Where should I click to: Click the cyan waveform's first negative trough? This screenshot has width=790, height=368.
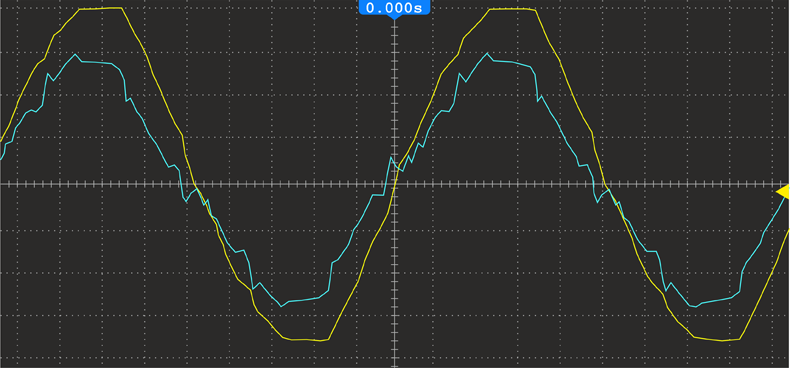pyautogui.click(x=282, y=305)
